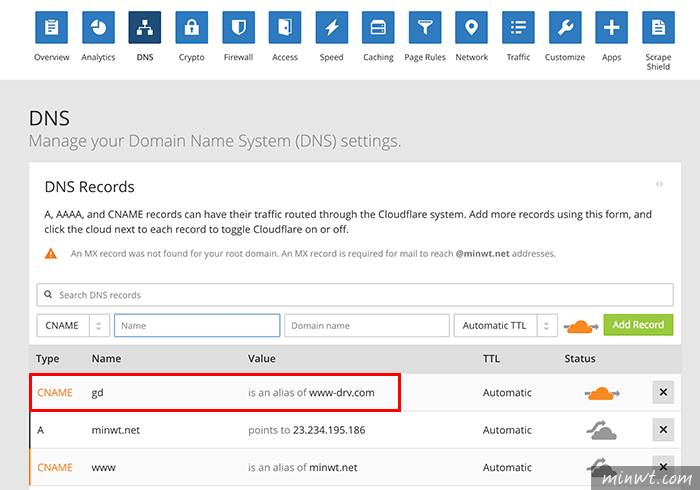
Task: Click the orange MX warning triangle icon
Action: [51, 253]
